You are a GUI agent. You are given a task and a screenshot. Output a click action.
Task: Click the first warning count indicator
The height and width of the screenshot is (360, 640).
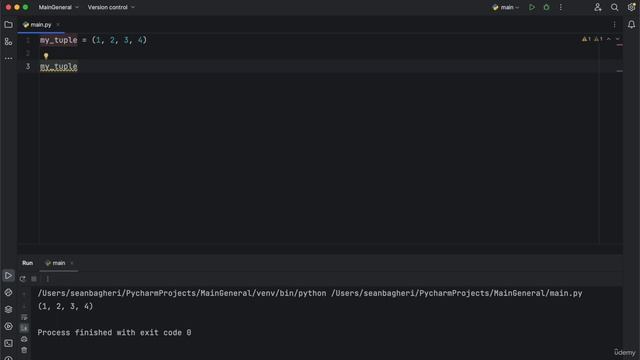coord(586,39)
